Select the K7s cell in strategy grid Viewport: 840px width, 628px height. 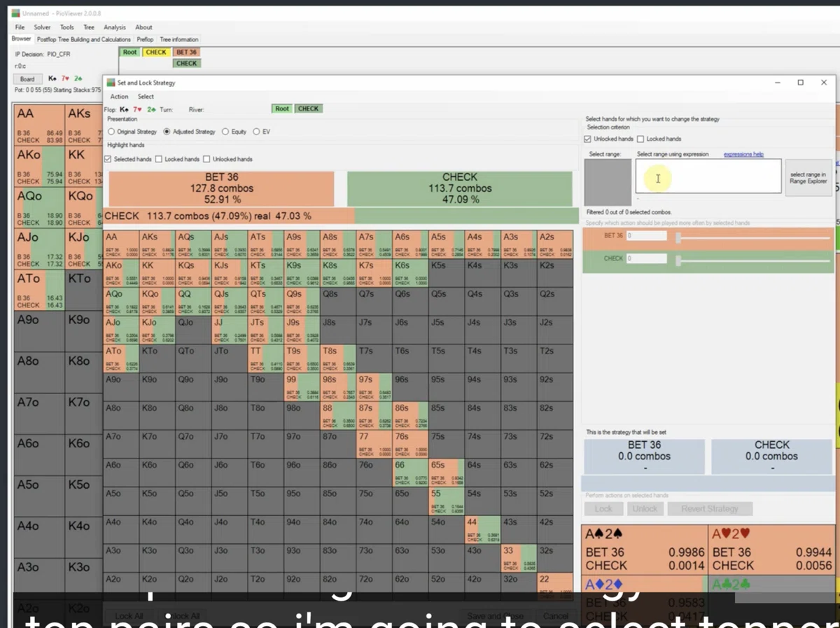pos(374,273)
